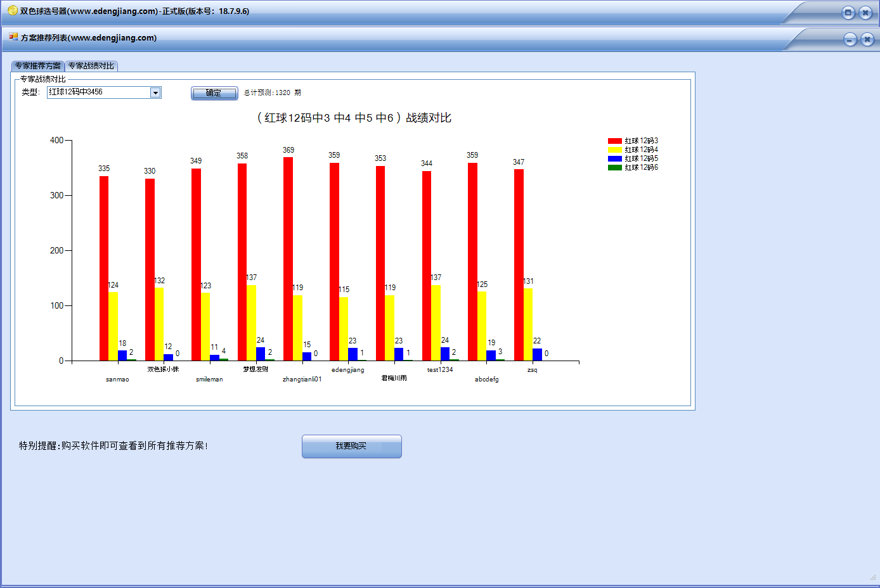Click the 红球12码中3456 combo box field

98,93
